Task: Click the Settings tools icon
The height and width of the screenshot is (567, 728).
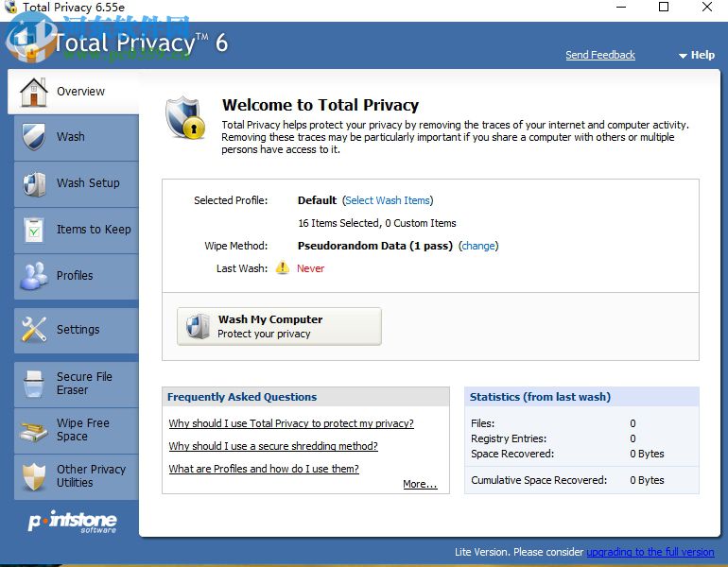Action: pos(33,330)
